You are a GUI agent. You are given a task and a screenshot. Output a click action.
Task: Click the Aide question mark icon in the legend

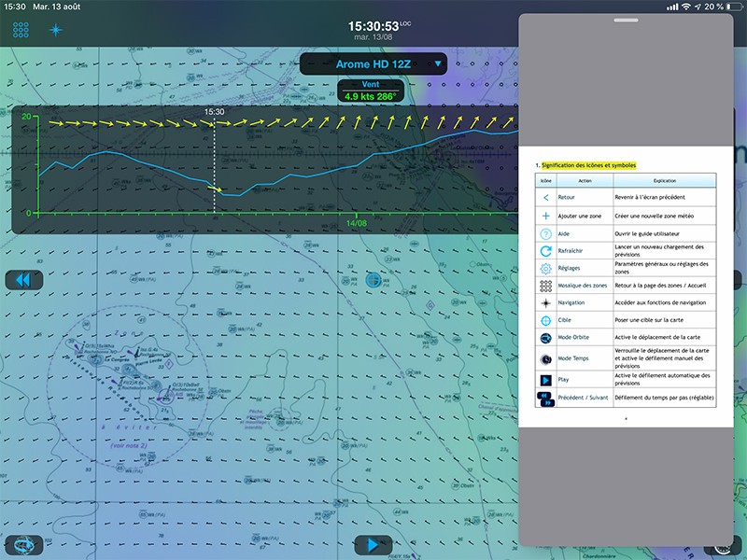(546, 233)
